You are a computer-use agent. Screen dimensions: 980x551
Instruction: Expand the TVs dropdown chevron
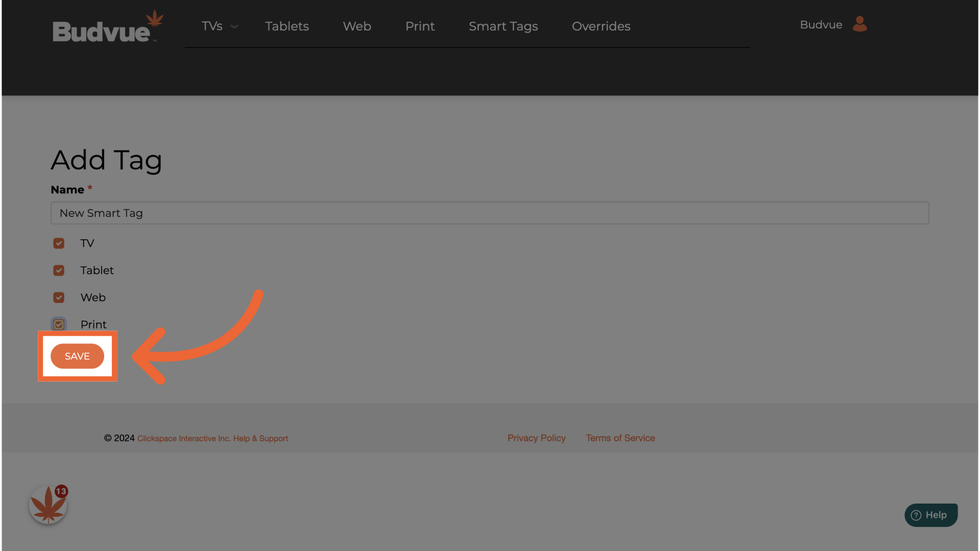tap(234, 27)
